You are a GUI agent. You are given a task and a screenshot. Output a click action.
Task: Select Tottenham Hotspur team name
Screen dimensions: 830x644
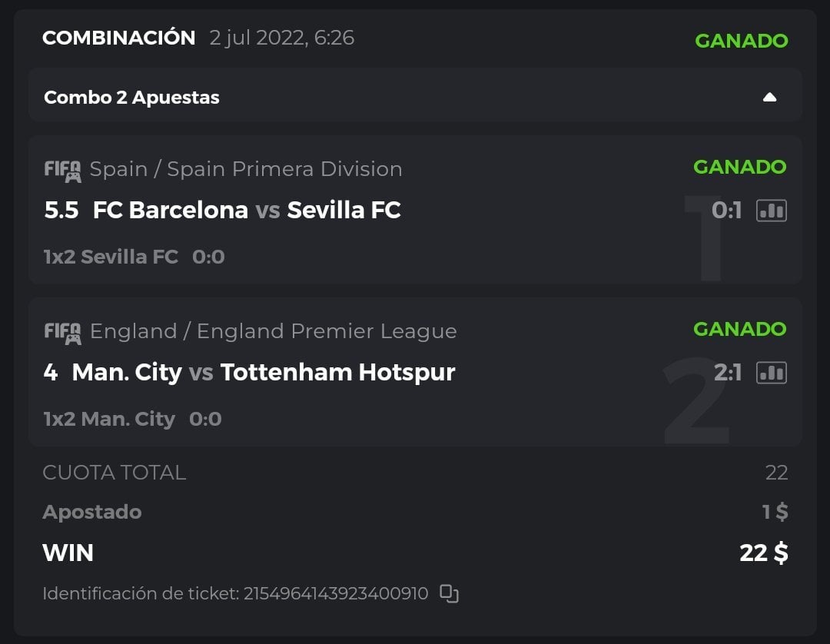tap(337, 373)
